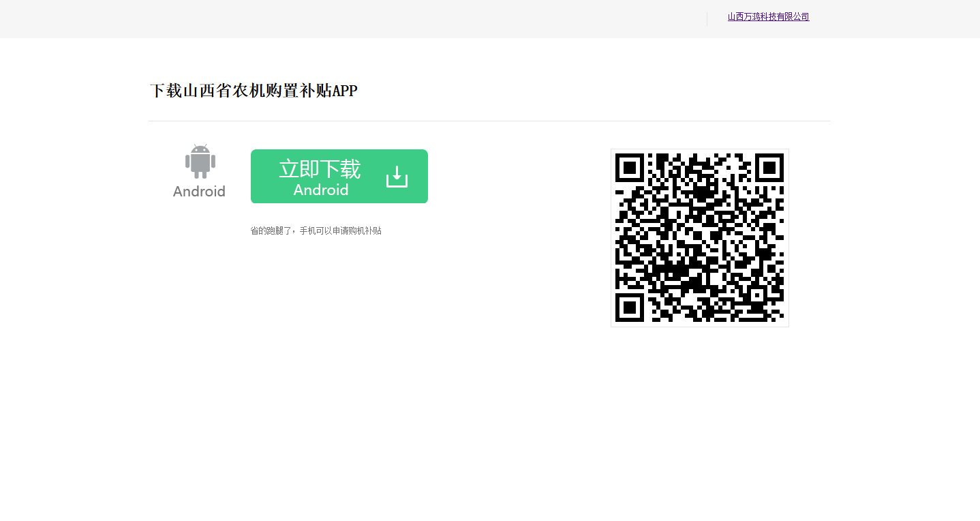Click the Android label below the robot icon
The image size is (980, 521).
tap(199, 192)
